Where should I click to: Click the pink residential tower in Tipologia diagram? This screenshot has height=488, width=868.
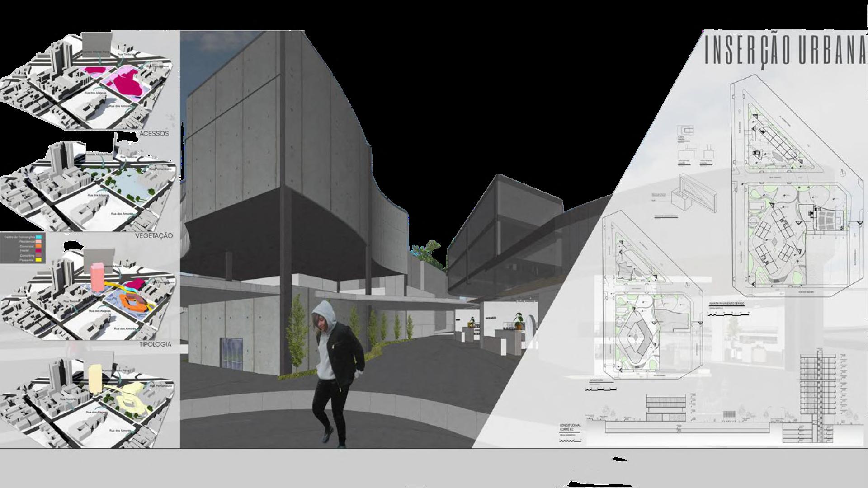coord(97,277)
